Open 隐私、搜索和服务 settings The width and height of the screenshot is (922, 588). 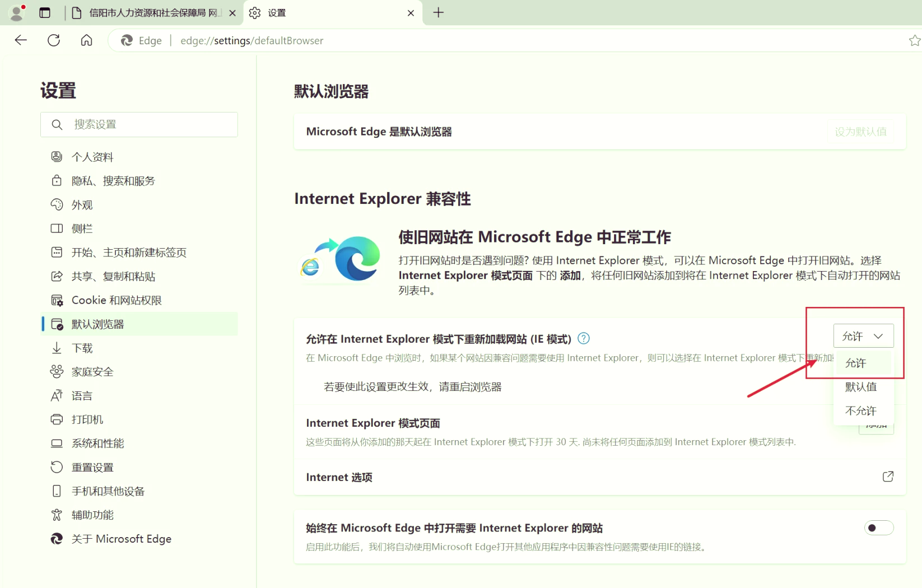point(139,181)
